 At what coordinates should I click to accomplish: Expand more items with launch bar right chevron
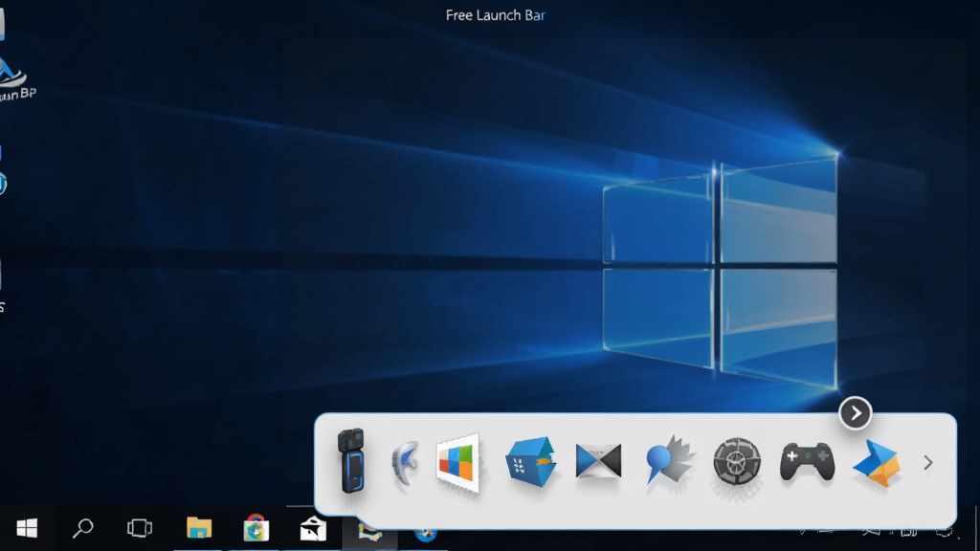pos(928,463)
